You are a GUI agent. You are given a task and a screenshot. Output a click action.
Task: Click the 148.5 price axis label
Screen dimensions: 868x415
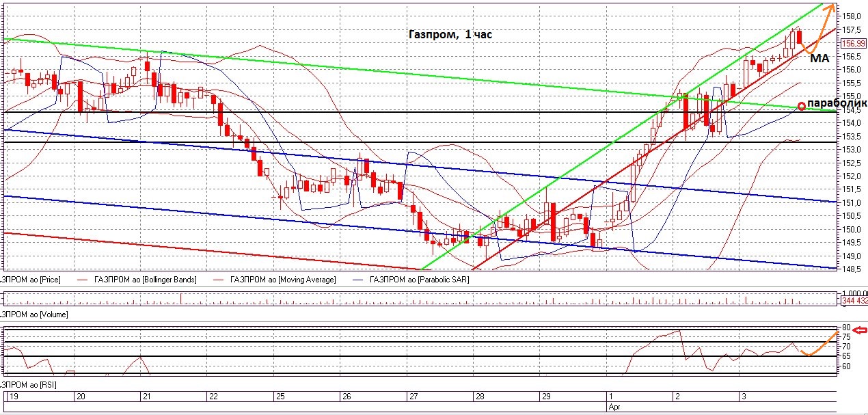[x=852, y=269]
